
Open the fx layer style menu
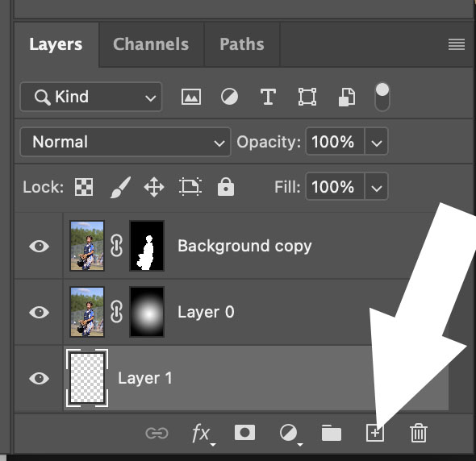203,434
